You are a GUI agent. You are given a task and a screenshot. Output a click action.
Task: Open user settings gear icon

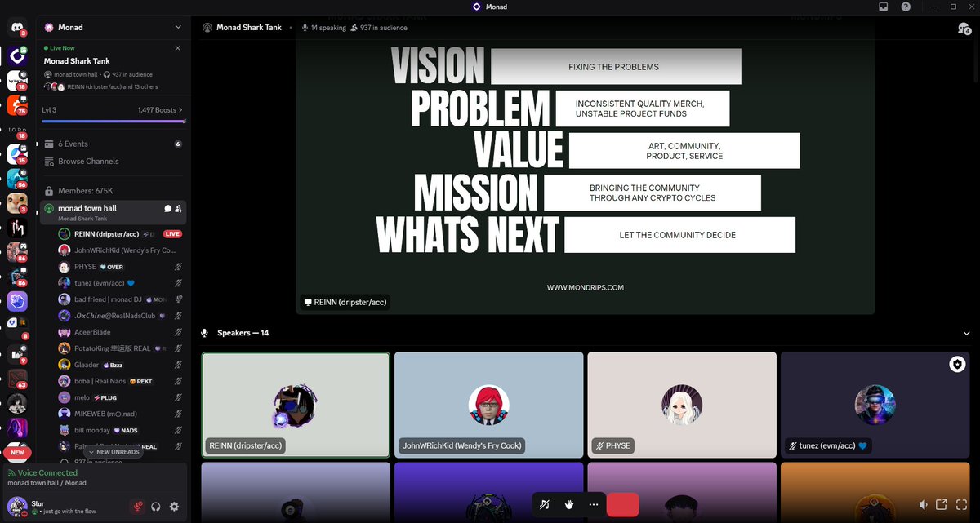(174, 507)
